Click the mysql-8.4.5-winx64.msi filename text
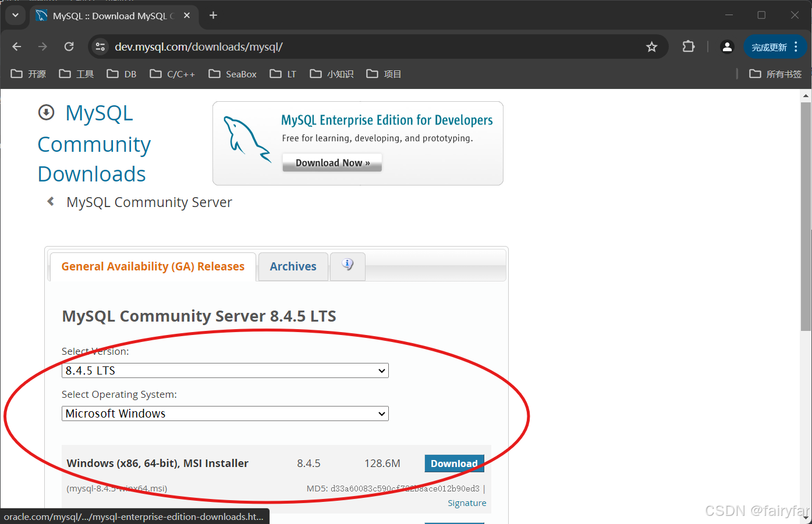The image size is (812, 524). 117,489
